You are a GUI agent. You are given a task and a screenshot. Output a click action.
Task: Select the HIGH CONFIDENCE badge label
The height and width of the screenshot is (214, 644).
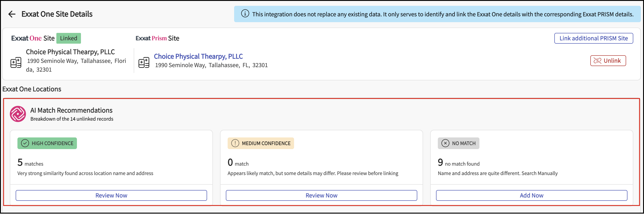click(x=53, y=143)
